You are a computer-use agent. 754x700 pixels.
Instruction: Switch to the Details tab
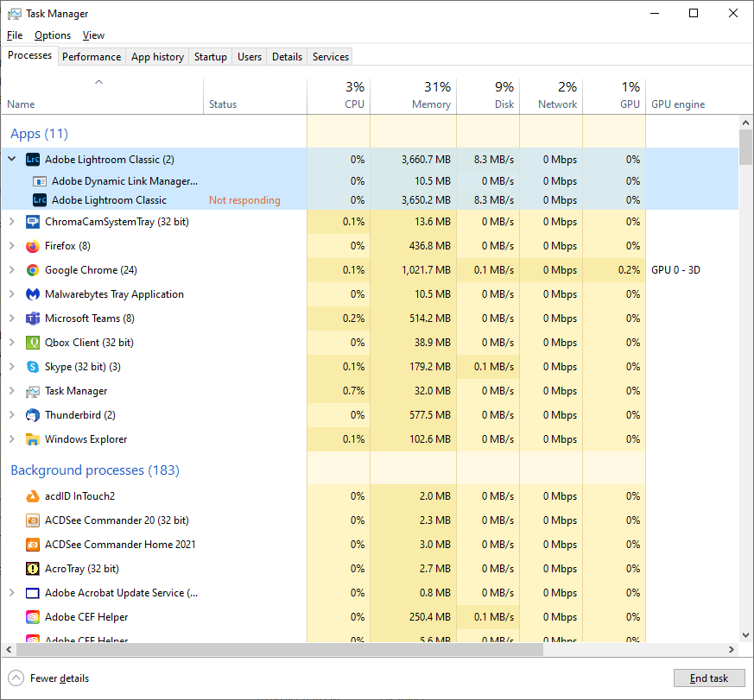pyautogui.click(x=287, y=57)
